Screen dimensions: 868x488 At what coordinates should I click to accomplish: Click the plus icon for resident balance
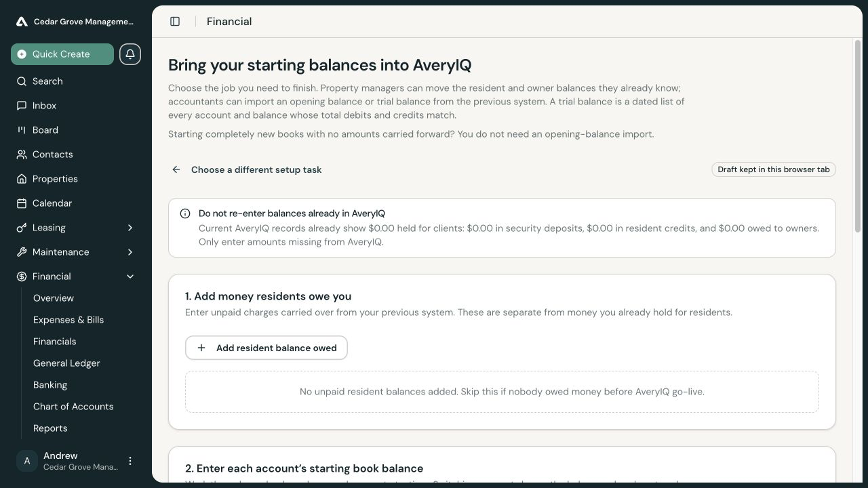point(201,348)
